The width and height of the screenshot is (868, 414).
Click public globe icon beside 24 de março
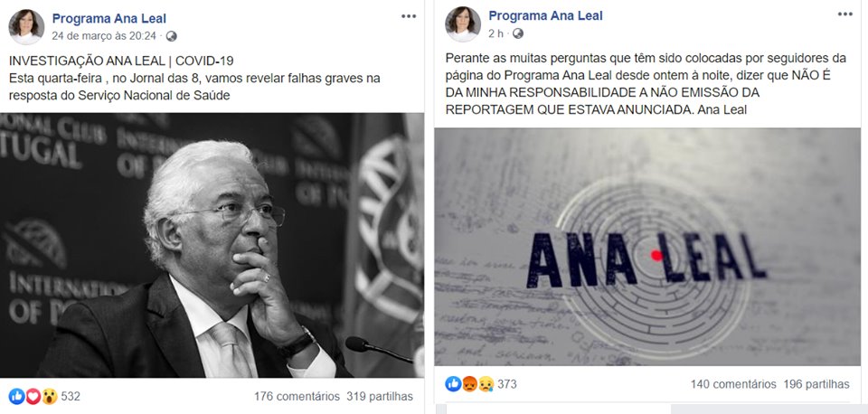(172, 36)
